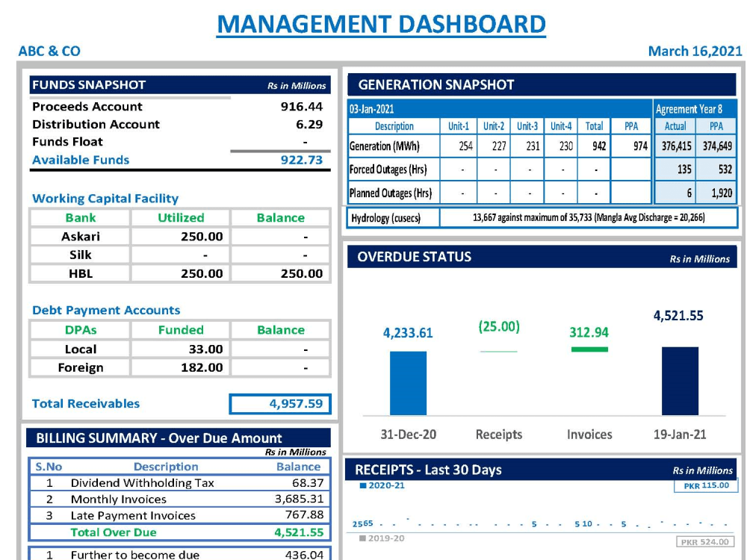Image resolution: width=747 pixels, height=560 pixels.
Task: Select the GENERATION SNAPSHOT header
Action: pyautogui.click(x=542, y=85)
